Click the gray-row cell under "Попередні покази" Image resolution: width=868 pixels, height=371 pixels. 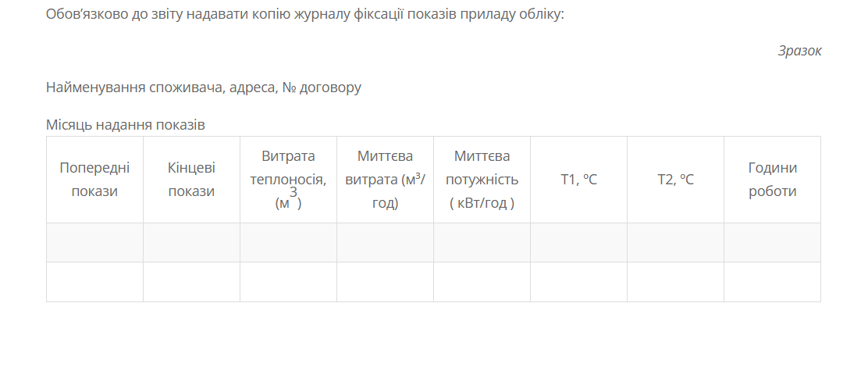tap(94, 242)
